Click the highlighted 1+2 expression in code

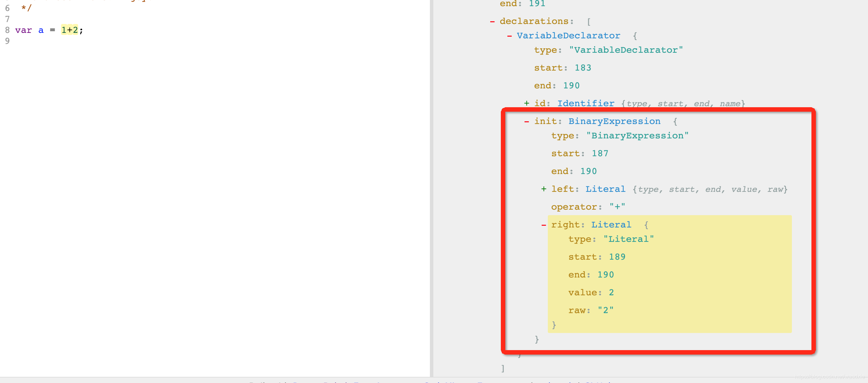pyautogui.click(x=70, y=30)
